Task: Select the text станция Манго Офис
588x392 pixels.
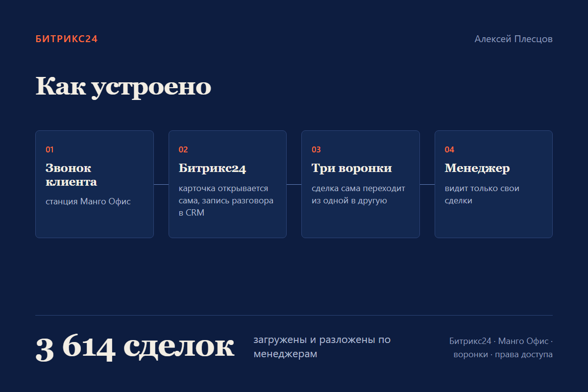Action: [x=88, y=201]
